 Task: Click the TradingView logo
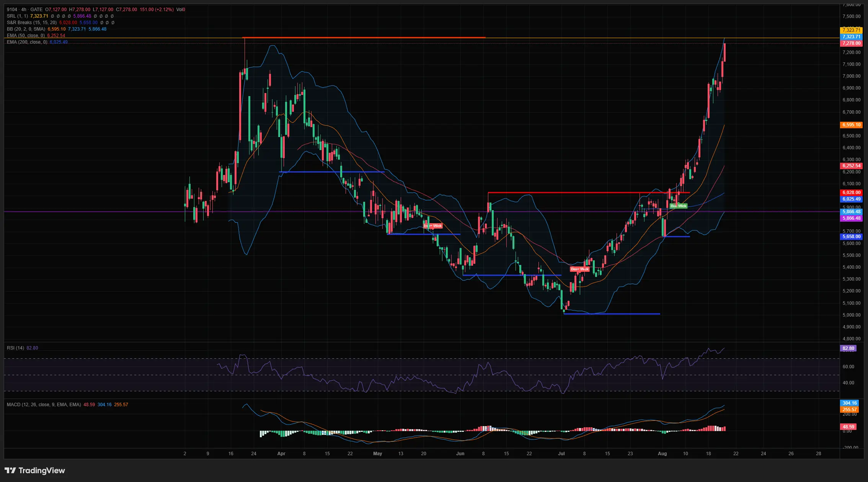35,471
